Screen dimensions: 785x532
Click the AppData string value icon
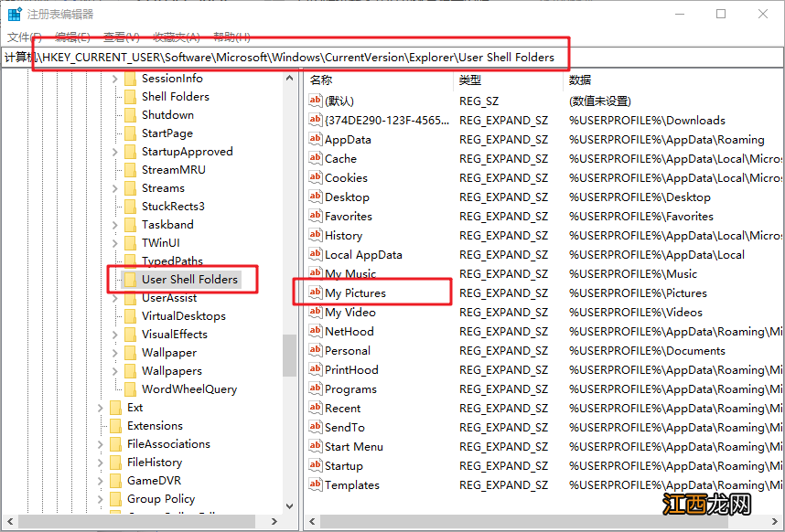pos(315,139)
